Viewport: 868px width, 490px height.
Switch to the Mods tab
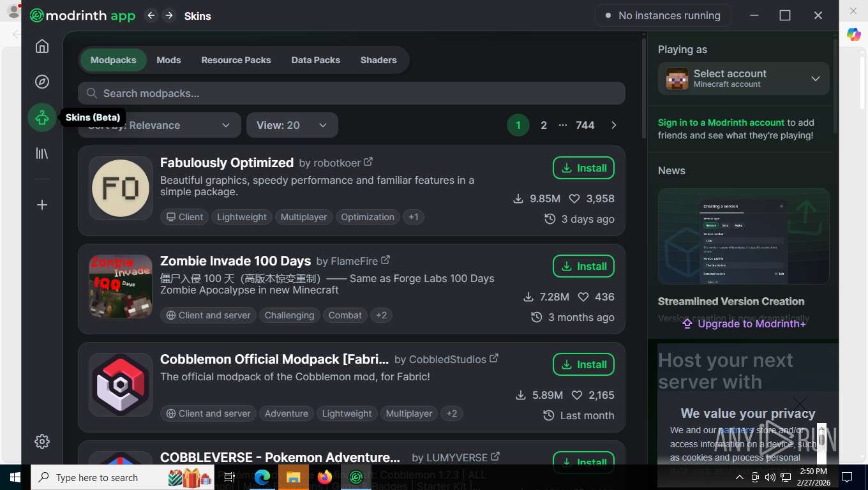click(x=168, y=60)
